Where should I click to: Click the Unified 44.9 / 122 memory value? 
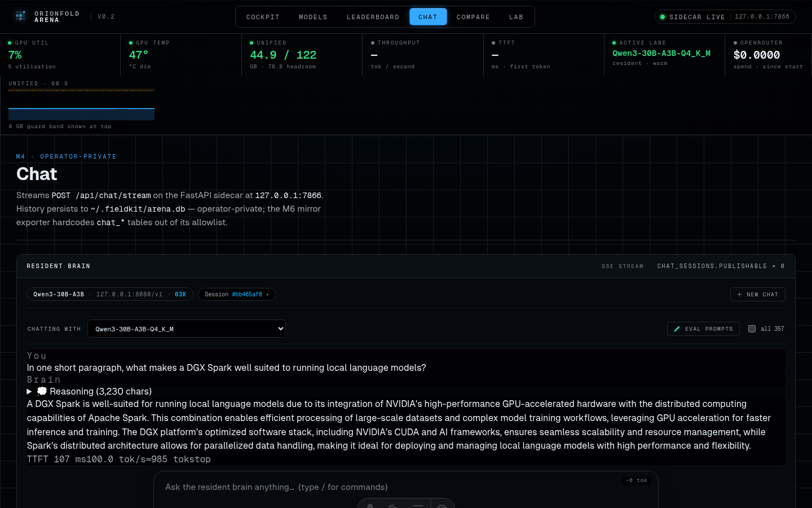283,55
